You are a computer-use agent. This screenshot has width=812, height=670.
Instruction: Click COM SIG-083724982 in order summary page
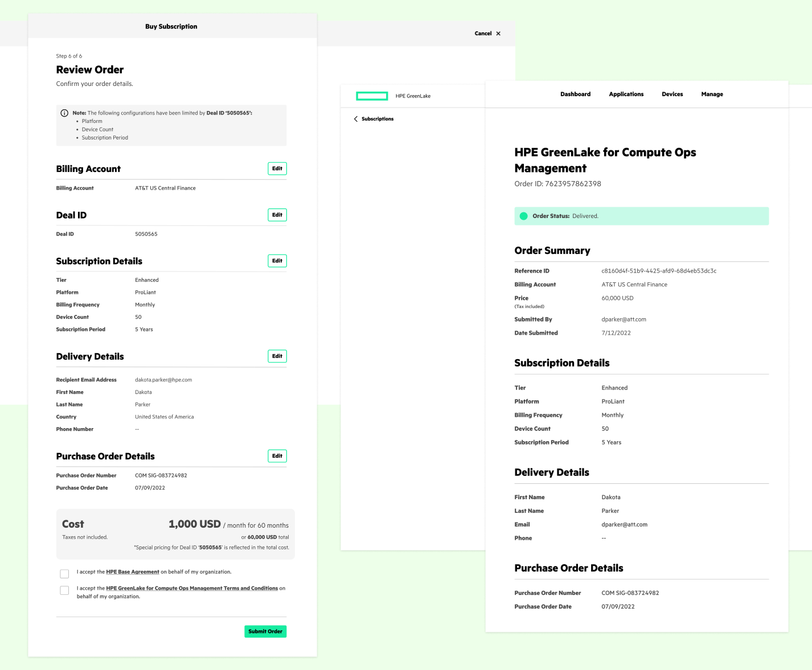click(x=630, y=593)
